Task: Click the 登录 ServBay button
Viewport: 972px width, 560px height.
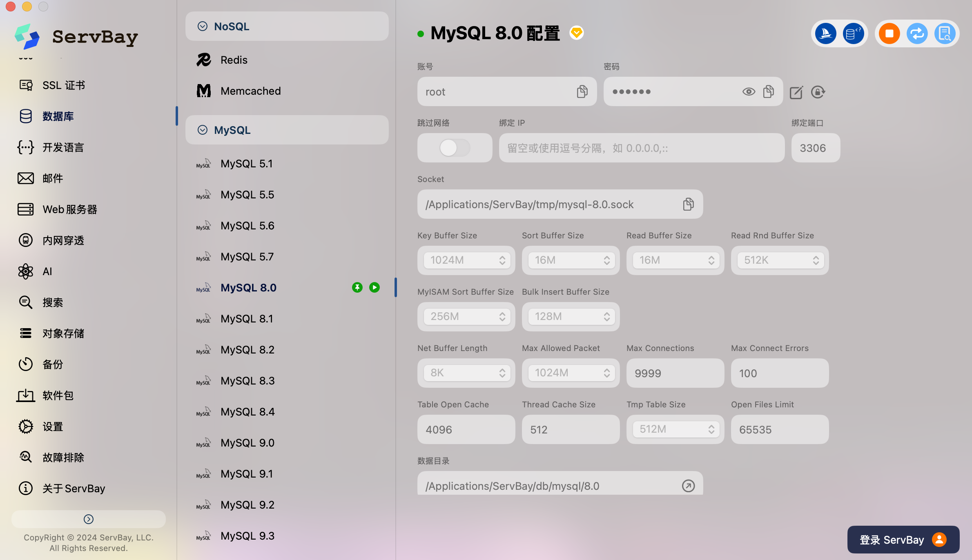Action: (903, 540)
